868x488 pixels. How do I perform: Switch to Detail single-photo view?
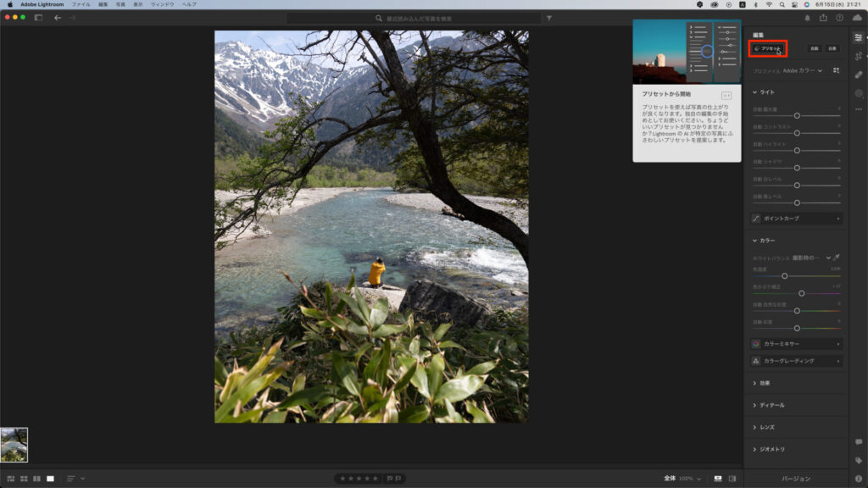(x=50, y=479)
